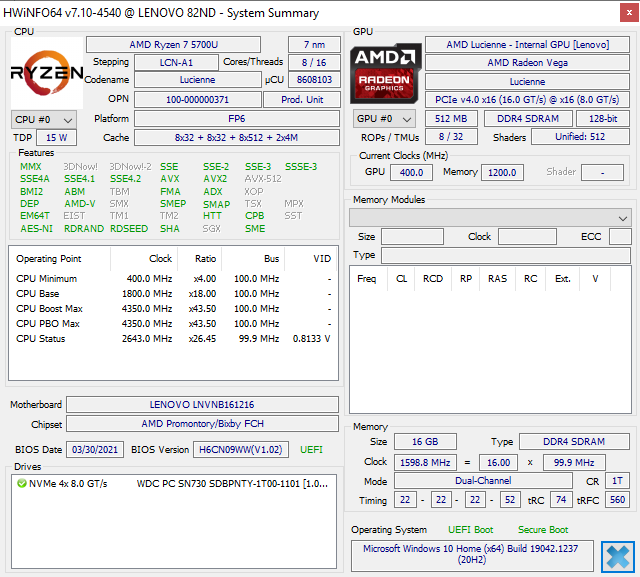Click the 512 MB GPU memory value
The image size is (640, 577).
(451, 119)
